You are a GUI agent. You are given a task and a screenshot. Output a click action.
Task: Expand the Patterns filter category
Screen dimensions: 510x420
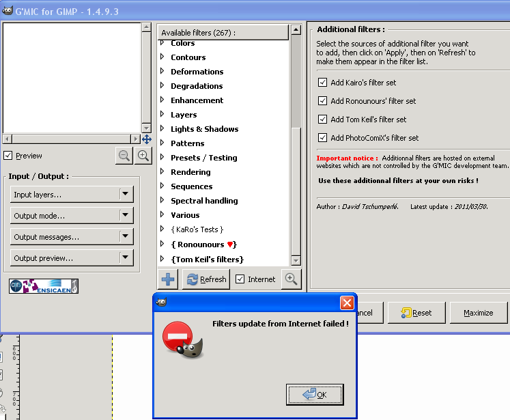coord(162,143)
